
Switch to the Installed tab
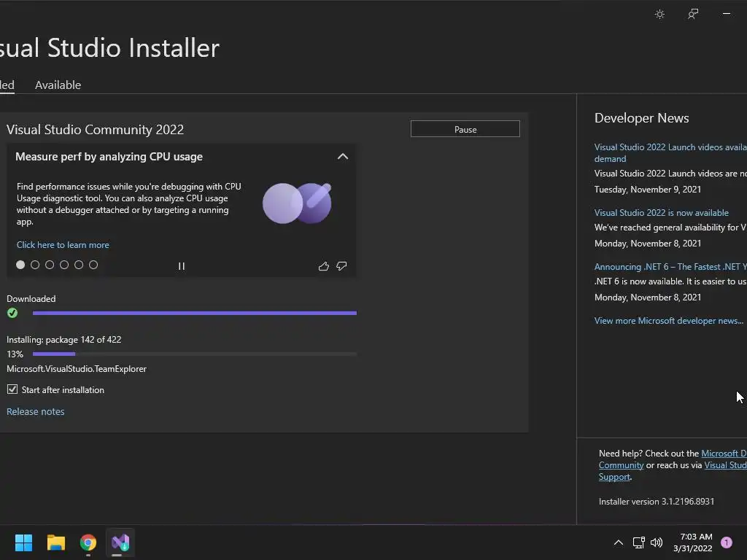7,85
